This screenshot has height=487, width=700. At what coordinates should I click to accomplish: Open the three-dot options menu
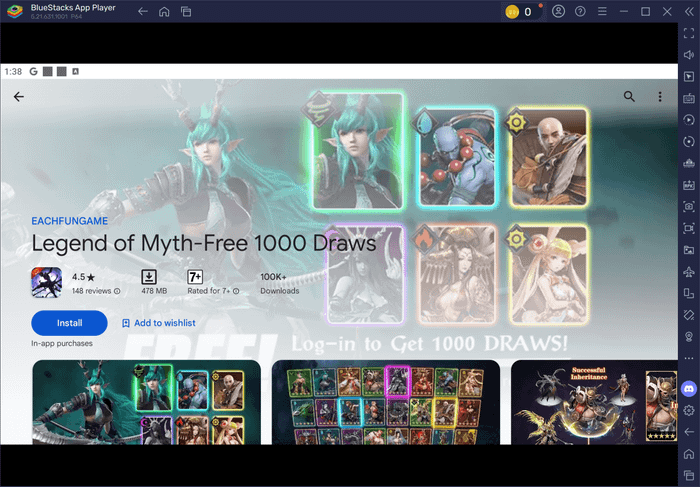(660, 96)
